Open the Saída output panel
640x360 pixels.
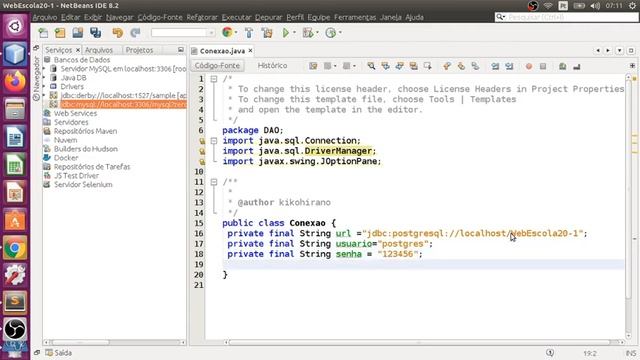pos(59,353)
